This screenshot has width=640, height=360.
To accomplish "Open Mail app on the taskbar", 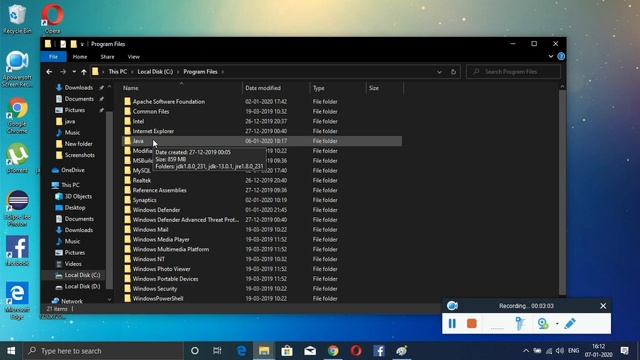I will coord(310,351).
